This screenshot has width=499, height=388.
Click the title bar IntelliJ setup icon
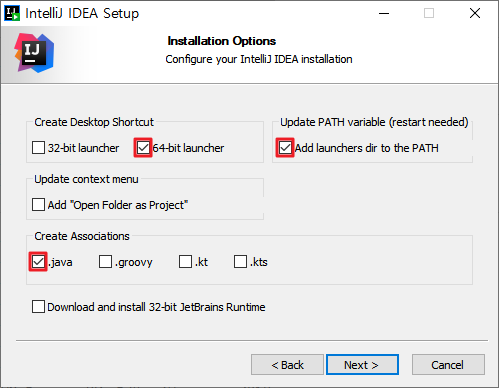coord(12,13)
